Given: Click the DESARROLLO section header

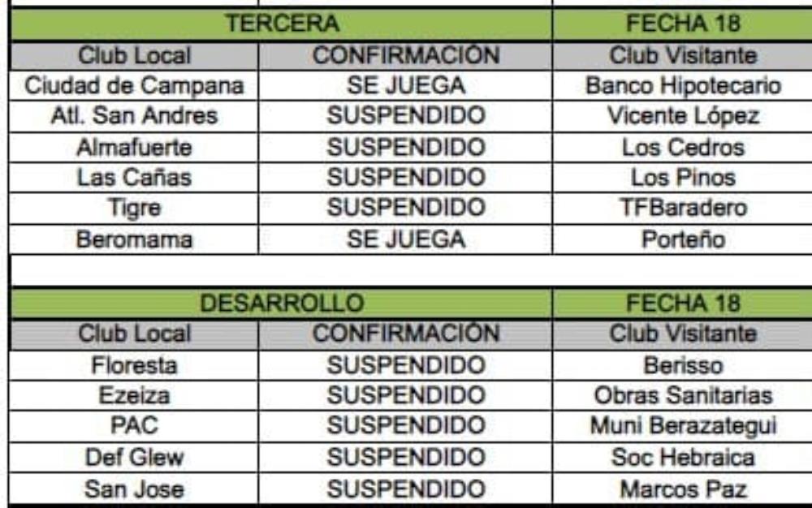Looking at the screenshot, I should coord(283,303).
